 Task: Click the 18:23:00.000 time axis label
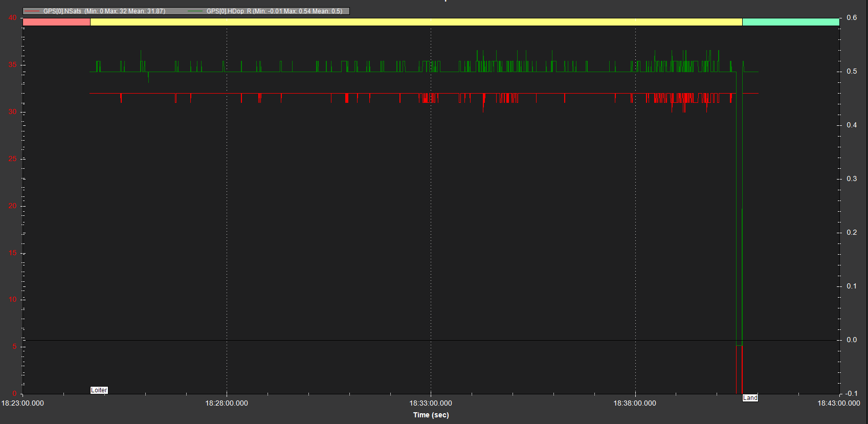point(23,403)
